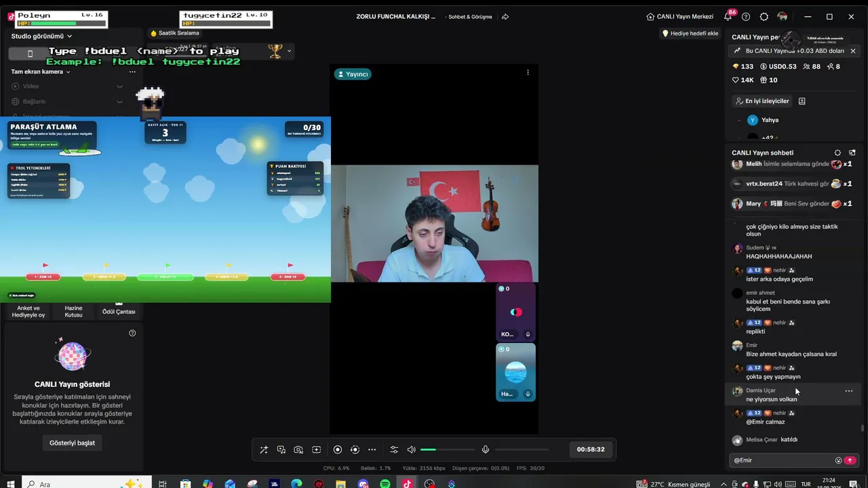868x488 pixels.
Task: Open Windows Start menu
Action: pos(10,484)
